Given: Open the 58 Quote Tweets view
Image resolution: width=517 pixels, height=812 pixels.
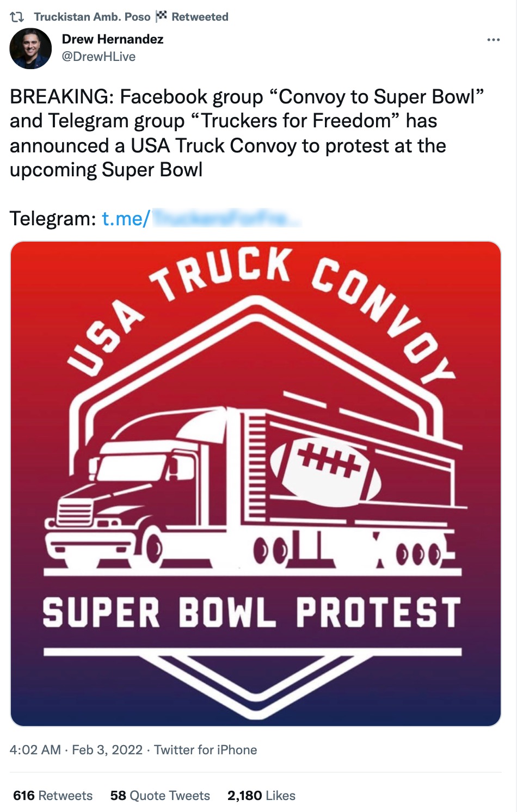Looking at the screenshot, I should 159,795.
